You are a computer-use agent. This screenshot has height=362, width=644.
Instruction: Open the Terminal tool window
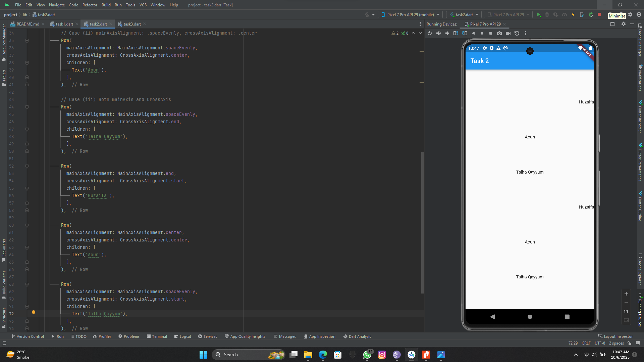(157, 336)
